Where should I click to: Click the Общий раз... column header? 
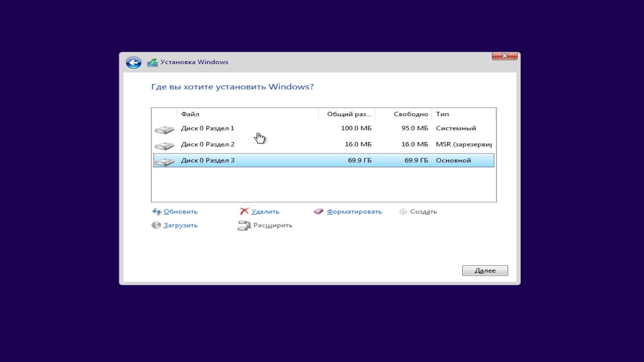click(347, 114)
